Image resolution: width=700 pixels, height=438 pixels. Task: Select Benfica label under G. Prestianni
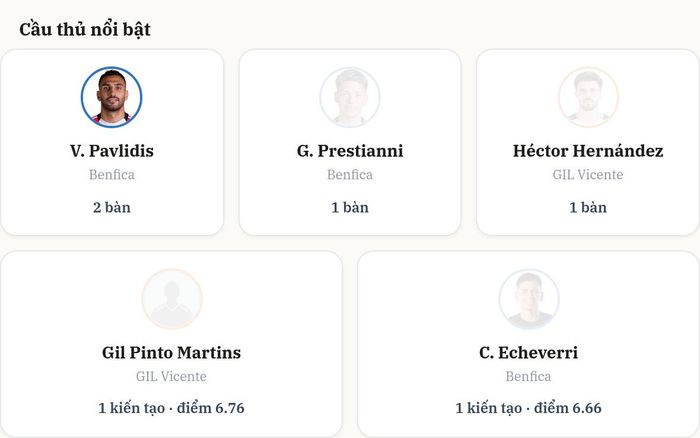[350, 175]
